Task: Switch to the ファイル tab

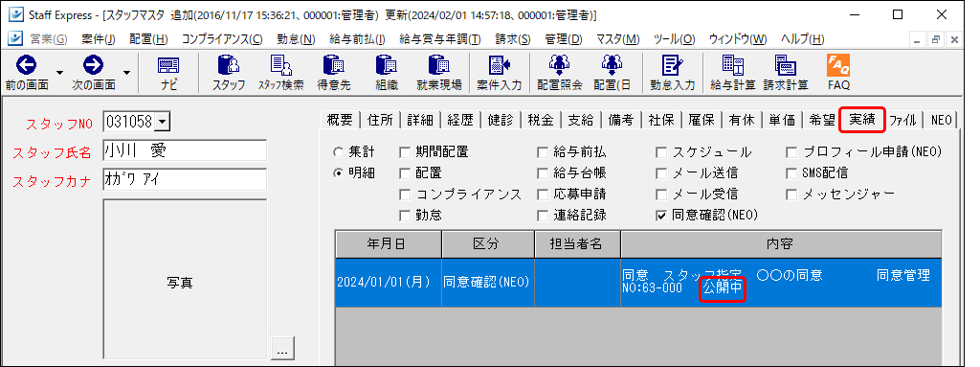Action: [x=903, y=120]
